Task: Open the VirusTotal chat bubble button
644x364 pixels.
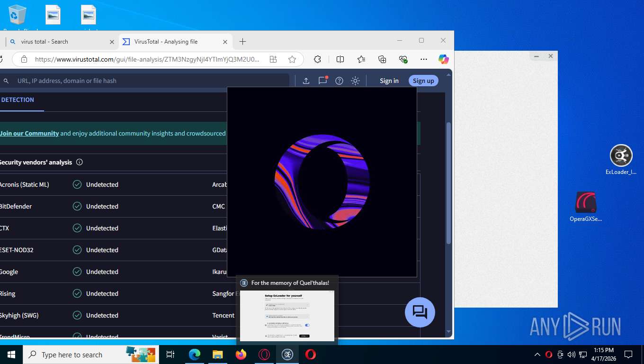Action: click(x=420, y=312)
